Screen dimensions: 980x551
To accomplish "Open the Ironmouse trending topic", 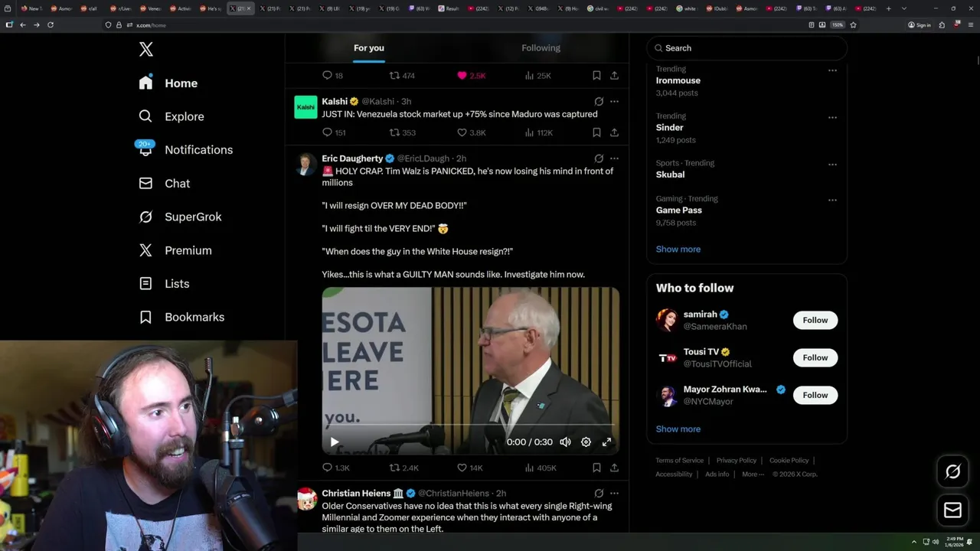I will click(678, 80).
